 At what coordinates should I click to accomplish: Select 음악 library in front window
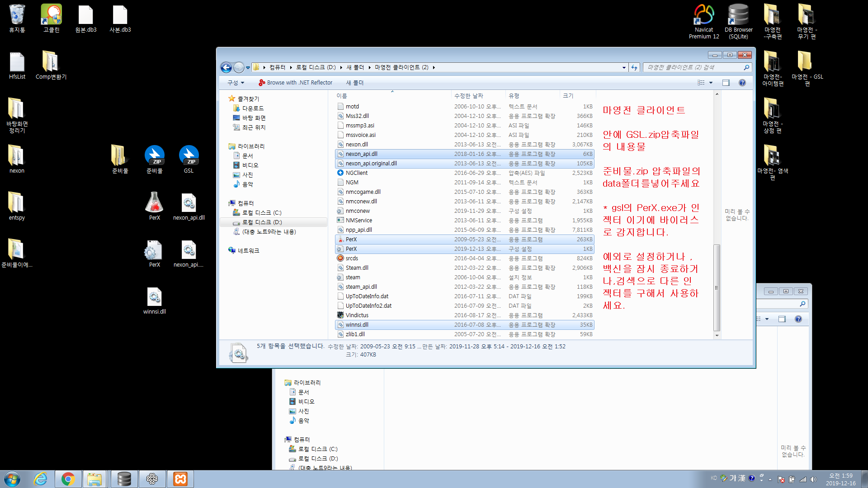coord(247,184)
